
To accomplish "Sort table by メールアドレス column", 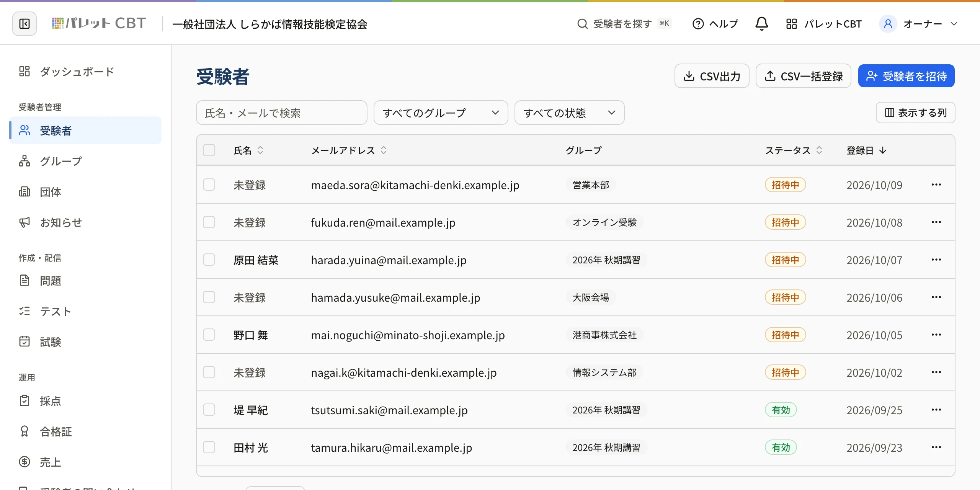I will tap(349, 150).
